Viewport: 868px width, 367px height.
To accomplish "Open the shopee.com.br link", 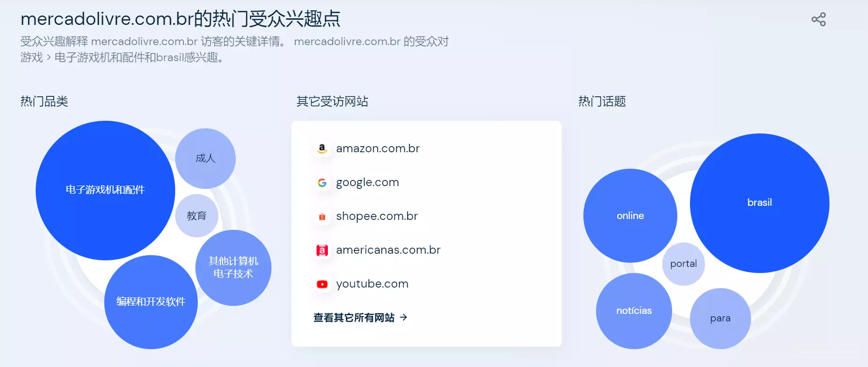I will [377, 216].
